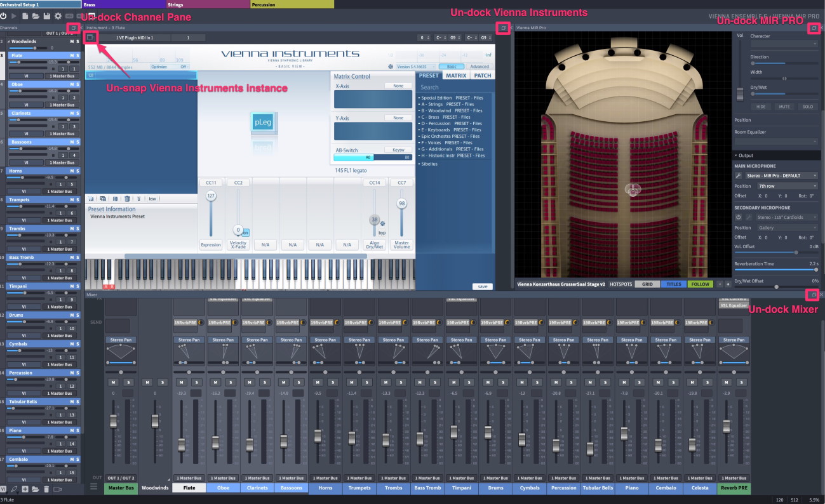Click the X-Axis None button
The width and height of the screenshot is (825, 504).
(398, 86)
